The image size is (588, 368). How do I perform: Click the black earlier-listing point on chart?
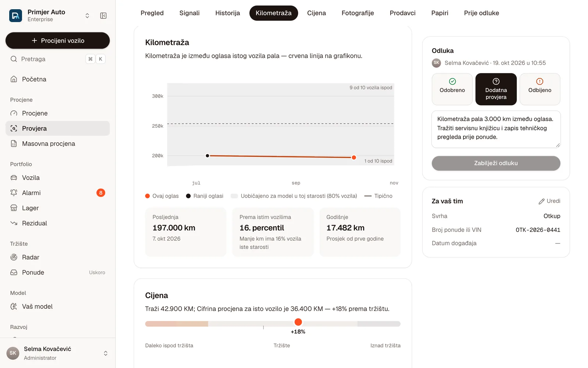point(208,156)
